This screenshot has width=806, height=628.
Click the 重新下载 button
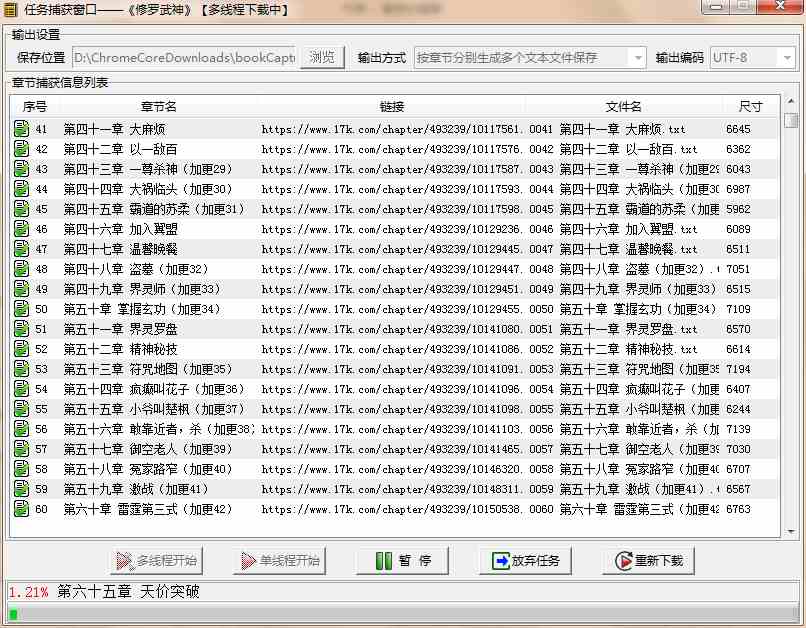pyautogui.click(x=648, y=561)
